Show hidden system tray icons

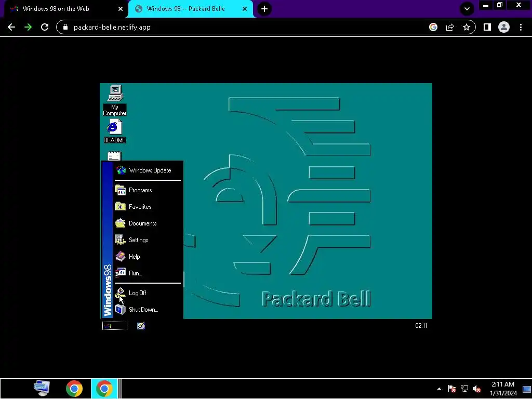440,389
